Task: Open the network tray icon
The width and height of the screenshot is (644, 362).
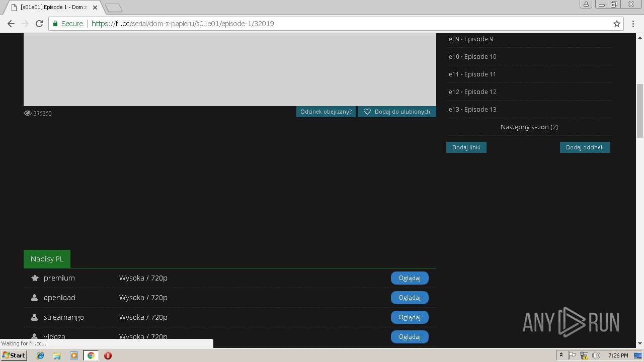Action: [x=584, y=355]
